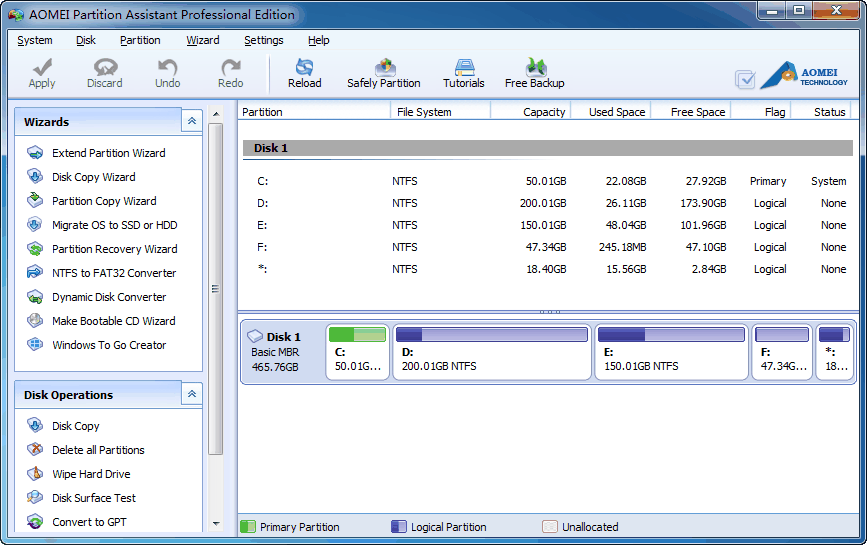Collapse the Disk Operations panel
This screenshot has width=867, height=545.
192,394
